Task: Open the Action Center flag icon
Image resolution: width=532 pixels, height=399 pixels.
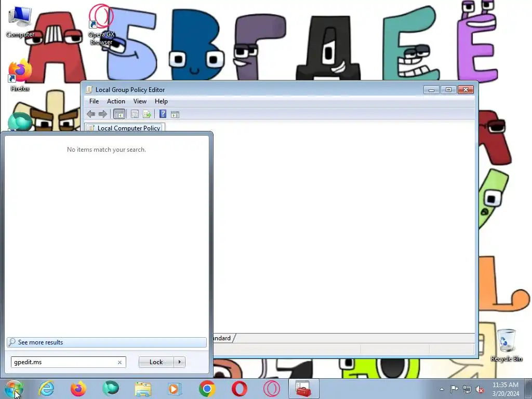Action: pos(454,389)
